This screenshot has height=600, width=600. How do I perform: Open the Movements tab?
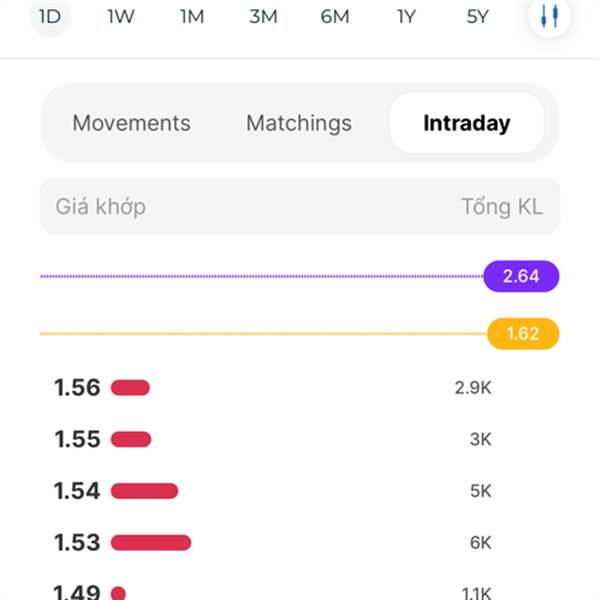point(132,123)
